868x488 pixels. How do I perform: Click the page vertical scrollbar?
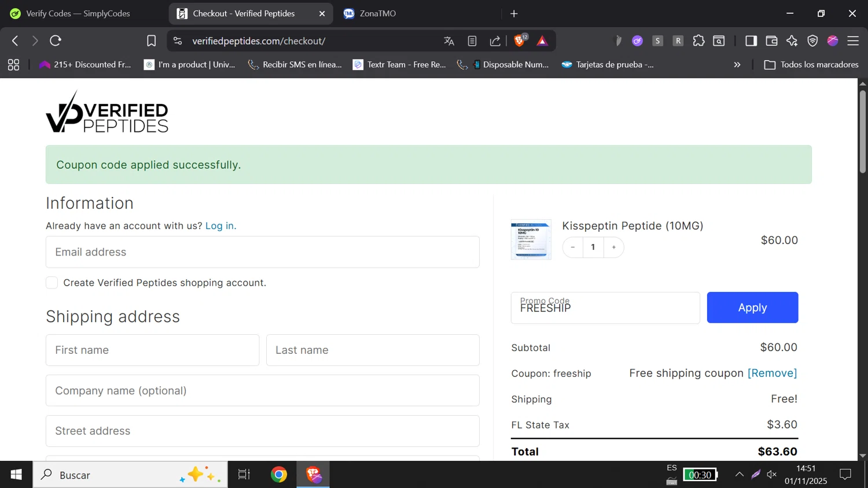[862, 131]
